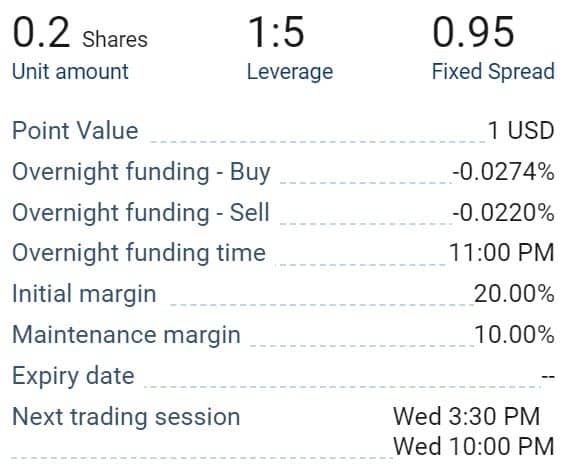
Task: Select the -0.0274% buy funding rate
Action: pyautogui.click(x=503, y=172)
